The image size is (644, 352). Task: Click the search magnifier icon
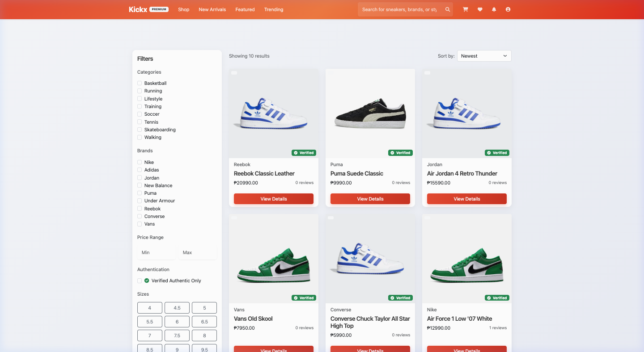(448, 9)
